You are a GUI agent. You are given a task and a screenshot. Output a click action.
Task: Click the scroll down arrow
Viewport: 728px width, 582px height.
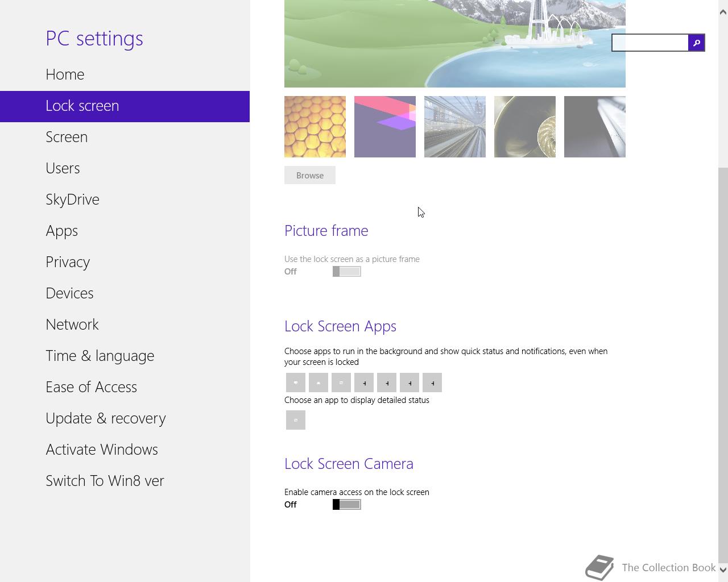click(x=723, y=569)
